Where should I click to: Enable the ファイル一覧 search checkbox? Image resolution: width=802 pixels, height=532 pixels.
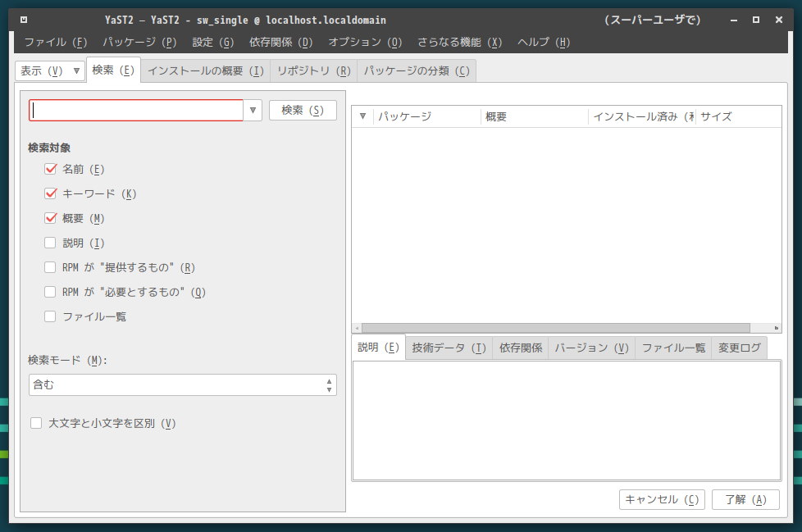point(50,316)
